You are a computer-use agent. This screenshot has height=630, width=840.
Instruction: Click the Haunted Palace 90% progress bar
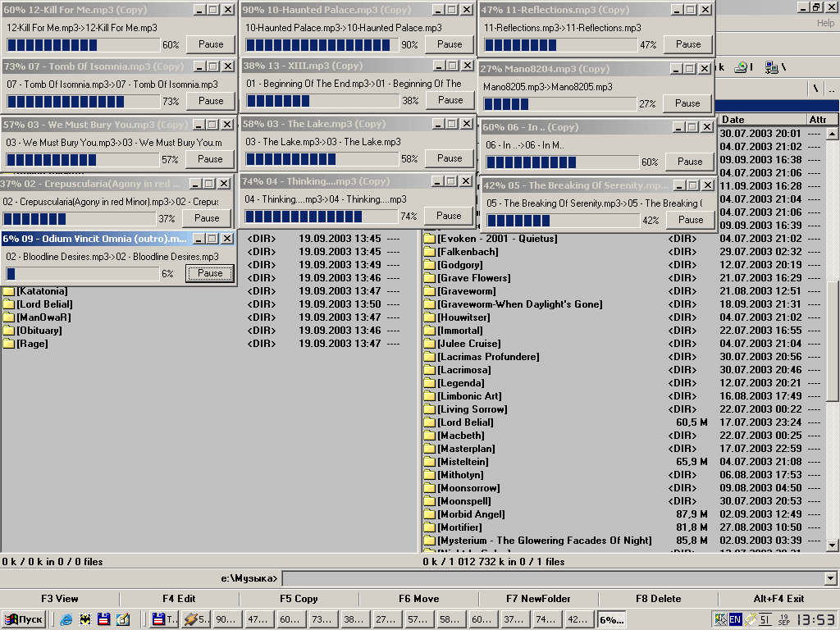322,45
